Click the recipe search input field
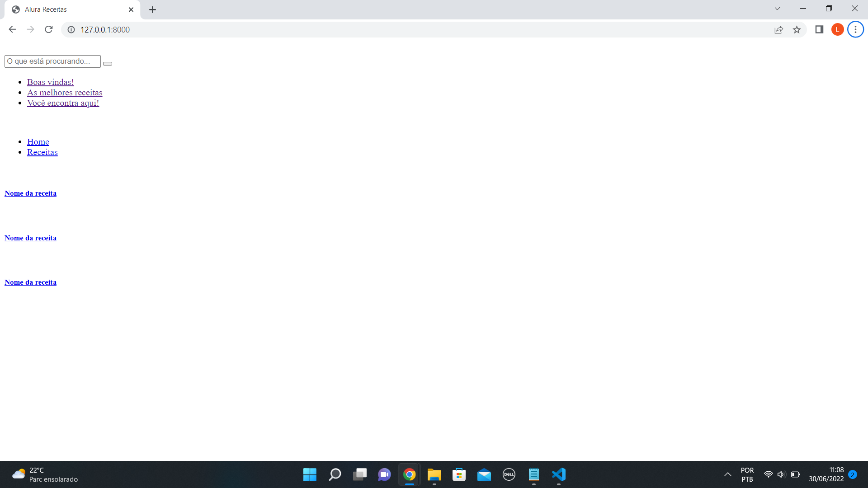This screenshot has height=488, width=868. click(52, 61)
